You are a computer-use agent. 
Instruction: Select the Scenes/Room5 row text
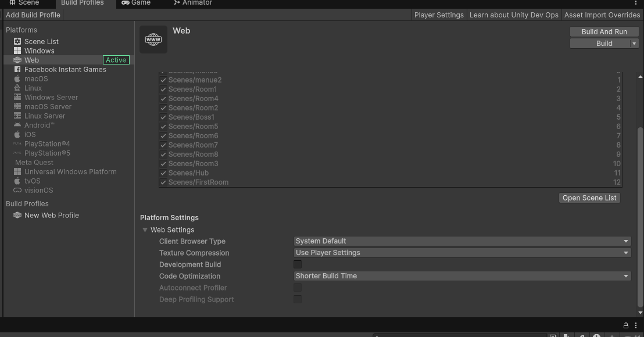point(193,127)
